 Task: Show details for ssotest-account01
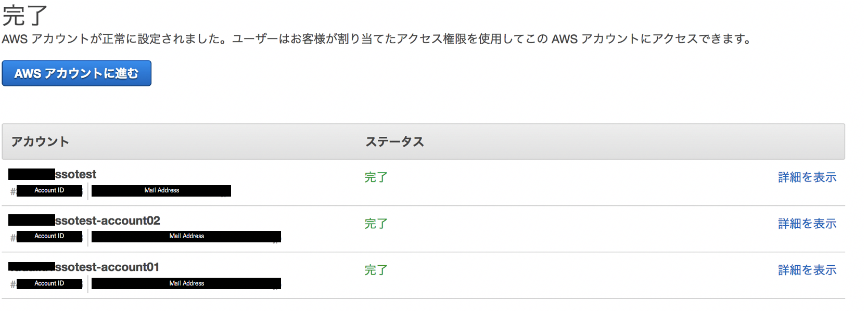tap(807, 270)
